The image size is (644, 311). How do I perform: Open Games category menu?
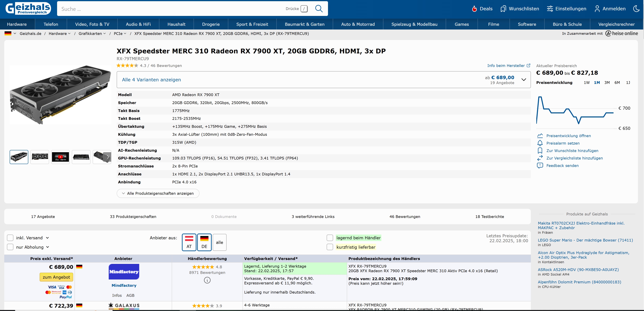(x=461, y=24)
